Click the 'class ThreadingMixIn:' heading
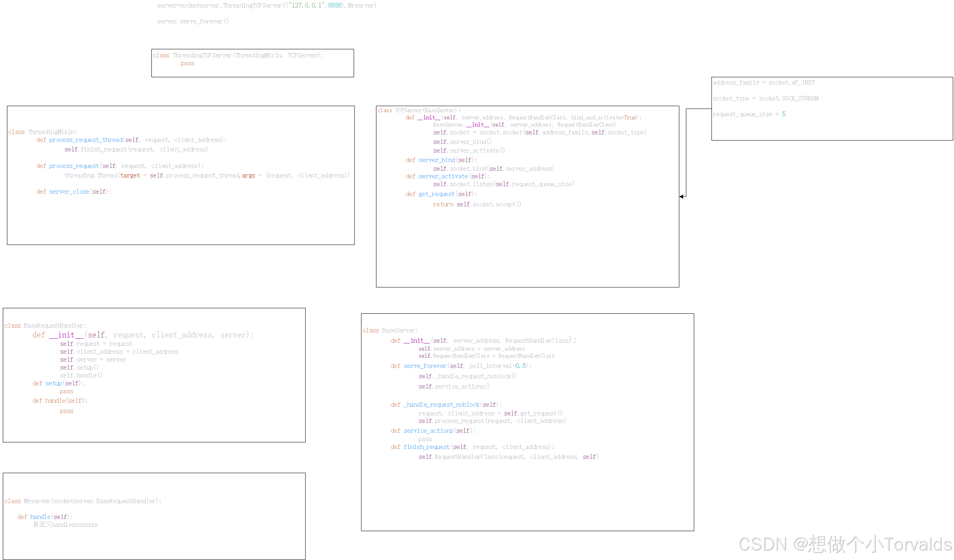The image size is (954, 560). coord(43,132)
